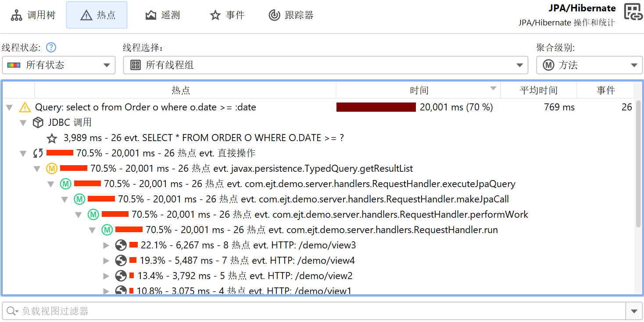Open the view filter history dropdown arrow
This screenshot has width=644, height=322.
click(634, 311)
